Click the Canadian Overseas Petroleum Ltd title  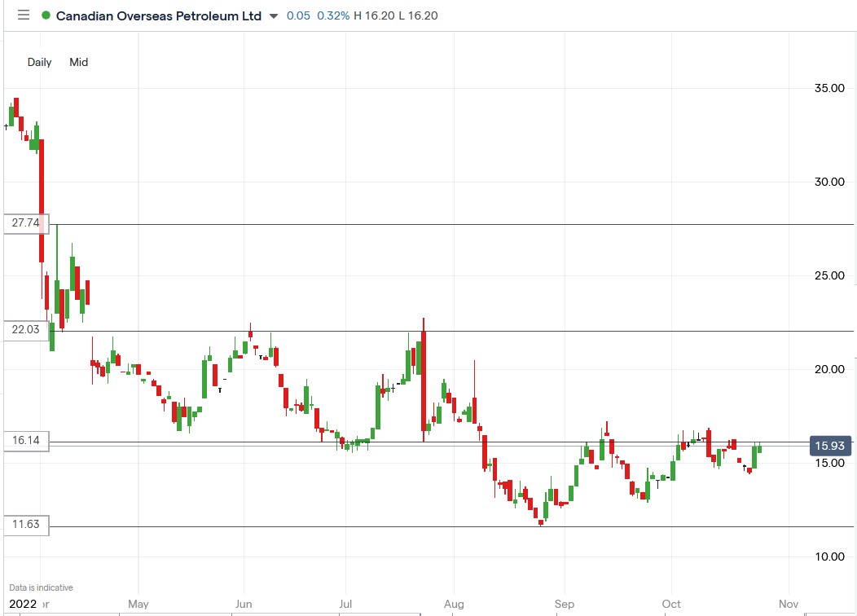click(158, 15)
